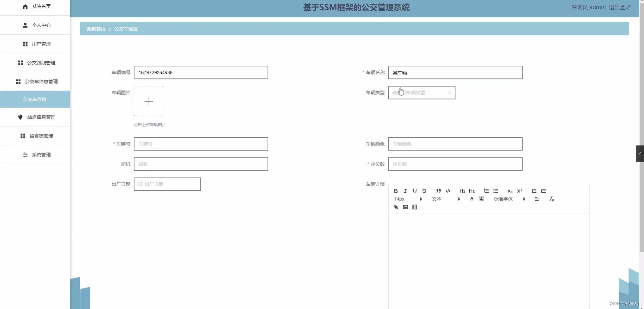Insert an image in editor
Screen dimensions: 644x309
405,207
